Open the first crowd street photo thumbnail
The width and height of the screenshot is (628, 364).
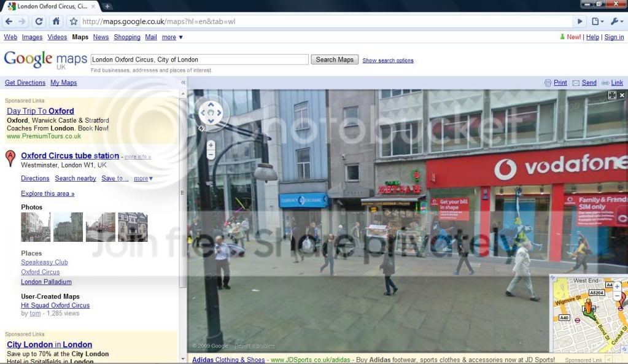pos(36,227)
